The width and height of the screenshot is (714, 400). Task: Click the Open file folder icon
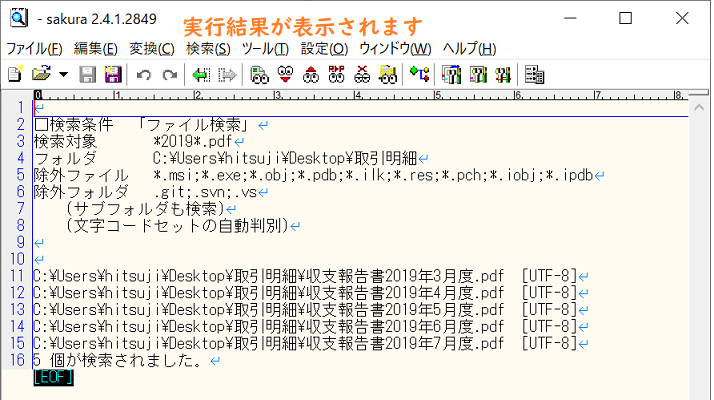[x=41, y=74]
